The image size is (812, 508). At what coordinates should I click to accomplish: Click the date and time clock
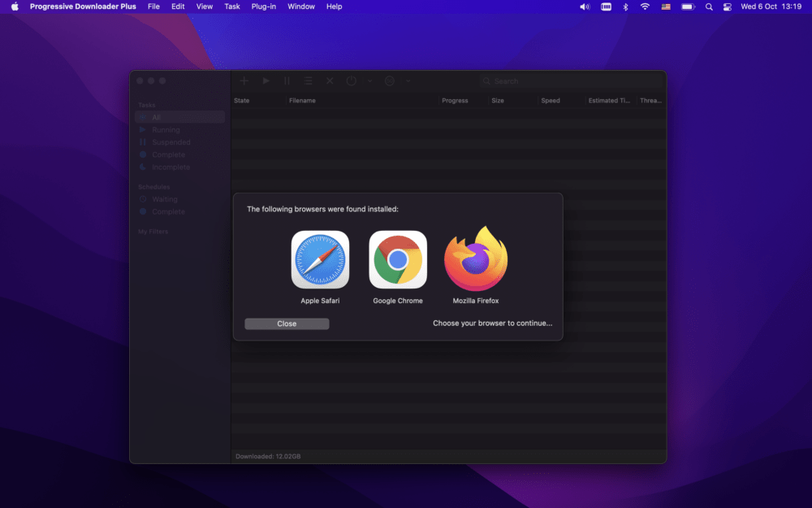point(771,7)
